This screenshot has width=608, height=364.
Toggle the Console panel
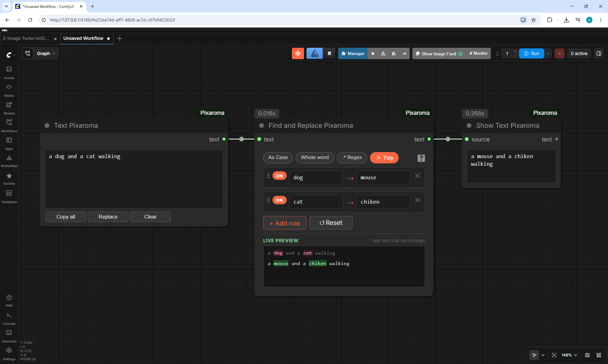coord(9,318)
